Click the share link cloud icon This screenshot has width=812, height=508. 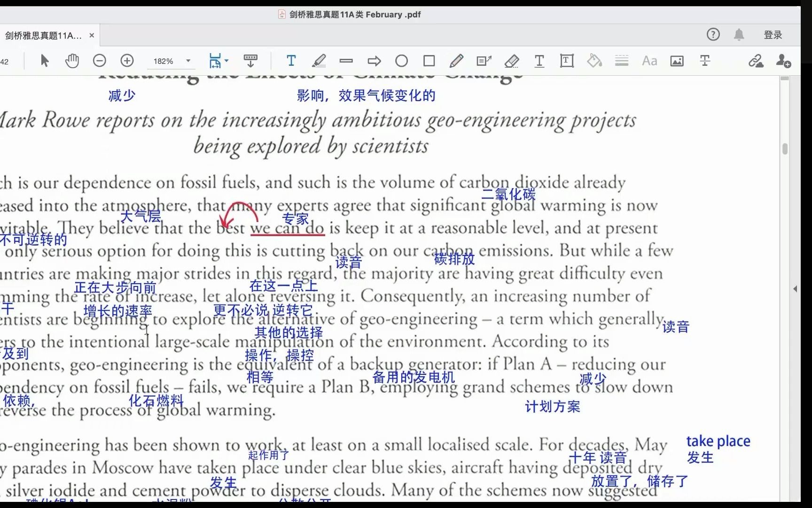756,61
